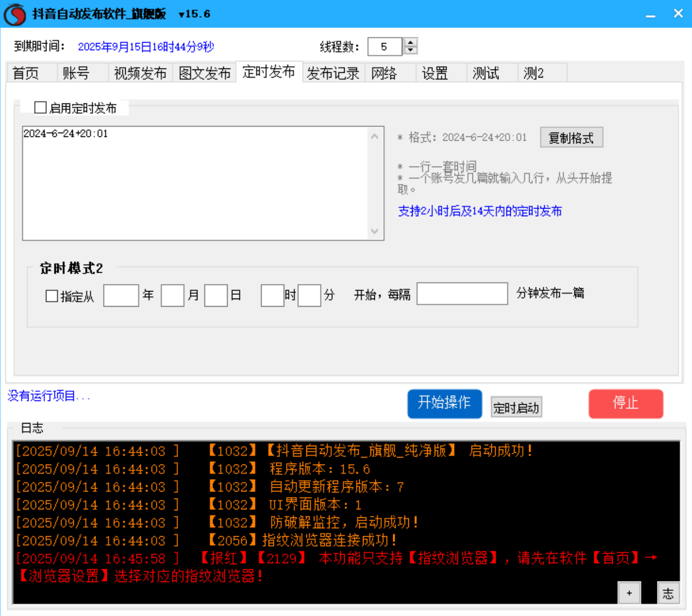Image resolution: width=692 pixels, height=616 pixels.
Task: Switch to the 发布记录 tab
Action: tap(334, 73)
